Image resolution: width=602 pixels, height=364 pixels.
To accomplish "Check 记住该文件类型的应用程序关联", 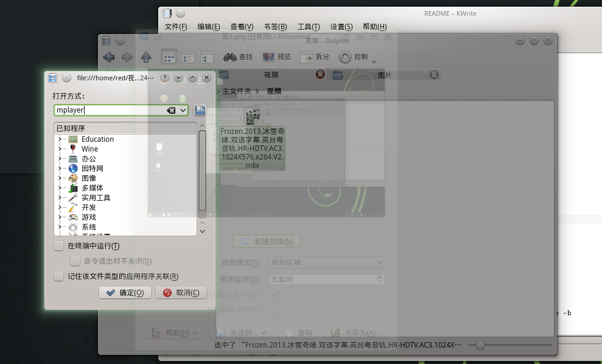I will coord(59,276).
